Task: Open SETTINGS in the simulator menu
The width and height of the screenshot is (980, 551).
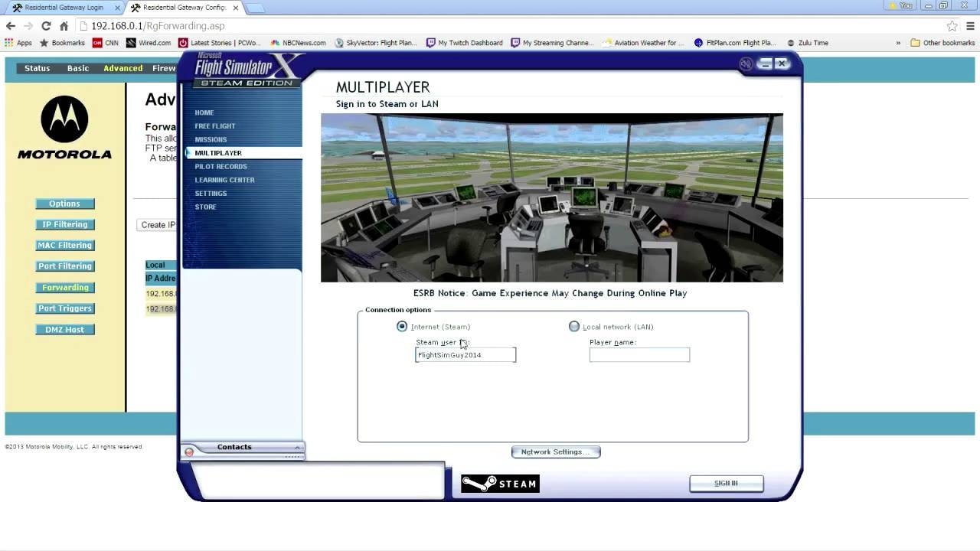Action: pos(211,194)
